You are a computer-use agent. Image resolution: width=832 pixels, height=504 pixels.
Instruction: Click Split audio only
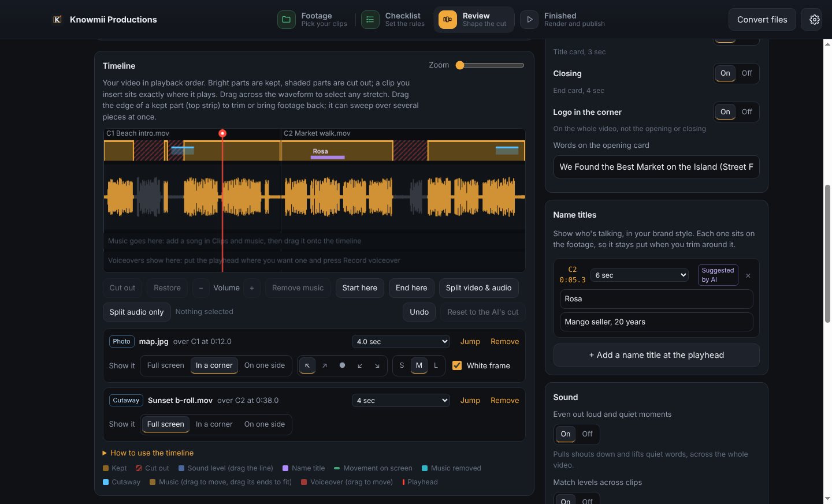(x=137, y=312)
